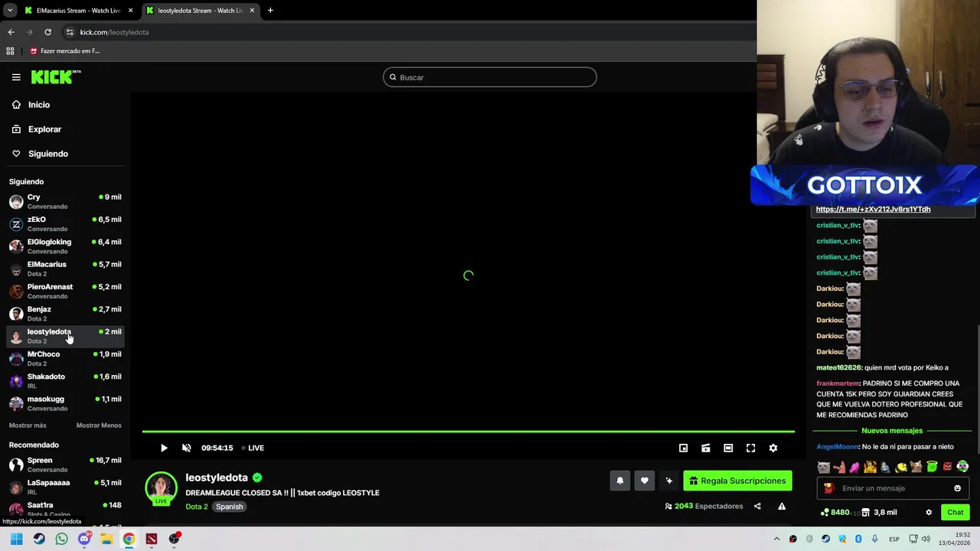Open the chat emoji picker
This screenshot has height=551, width=980.
[957, 488]
